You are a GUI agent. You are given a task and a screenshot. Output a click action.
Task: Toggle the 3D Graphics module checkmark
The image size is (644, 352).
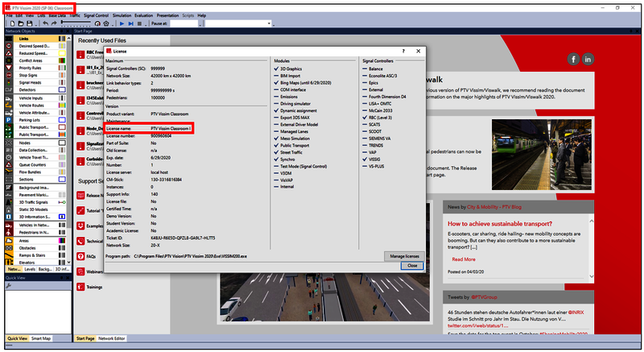click(276, 68)
